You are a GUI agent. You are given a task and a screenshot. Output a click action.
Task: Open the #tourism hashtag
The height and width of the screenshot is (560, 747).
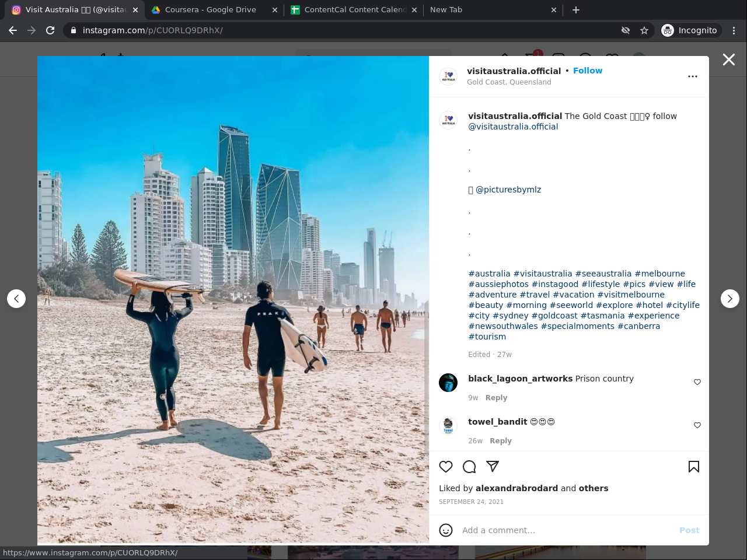[x=487, y=337]
